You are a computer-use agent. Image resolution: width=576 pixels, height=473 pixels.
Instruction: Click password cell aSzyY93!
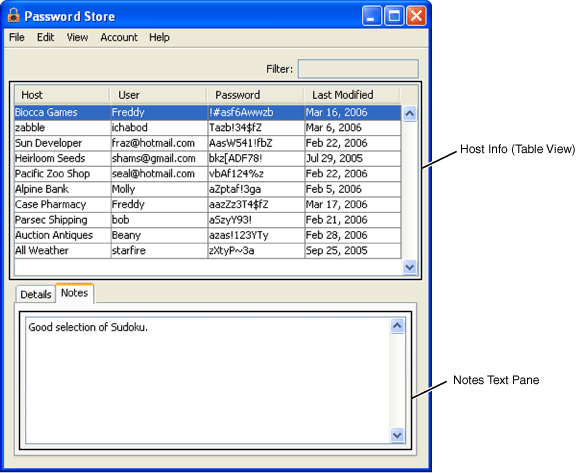256,220
